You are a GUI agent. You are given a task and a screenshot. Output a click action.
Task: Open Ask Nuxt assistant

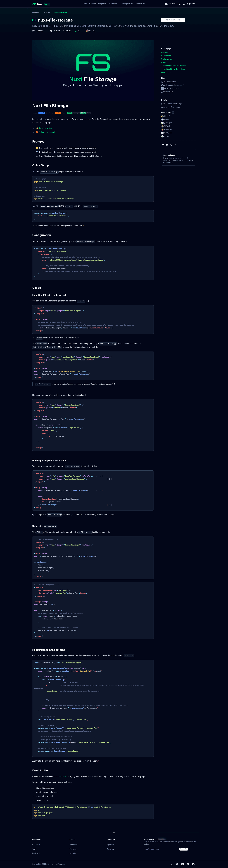point(170,4)
